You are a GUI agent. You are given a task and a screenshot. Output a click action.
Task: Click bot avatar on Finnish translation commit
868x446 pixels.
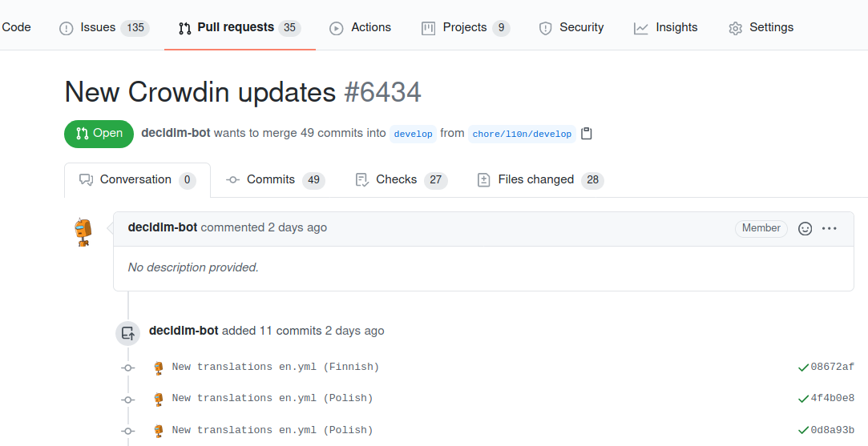pos(159,368)
